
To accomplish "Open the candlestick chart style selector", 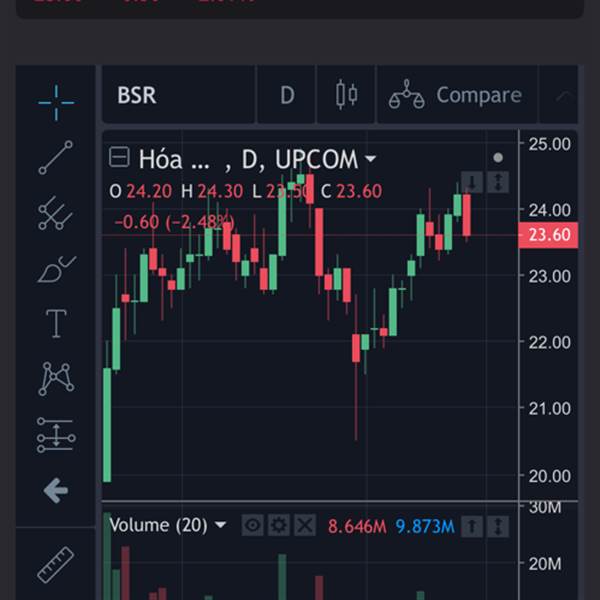I will pyautogui.click(x=346, y=95).
